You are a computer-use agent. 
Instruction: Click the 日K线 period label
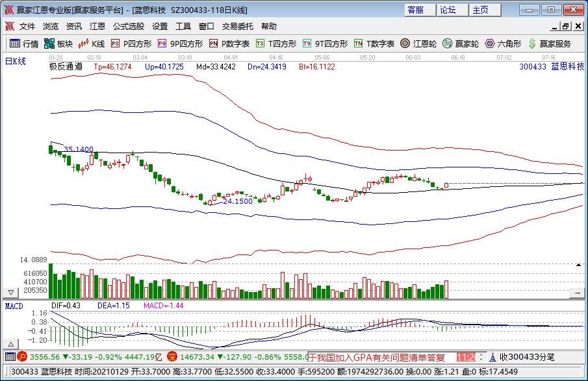(16, 61)
